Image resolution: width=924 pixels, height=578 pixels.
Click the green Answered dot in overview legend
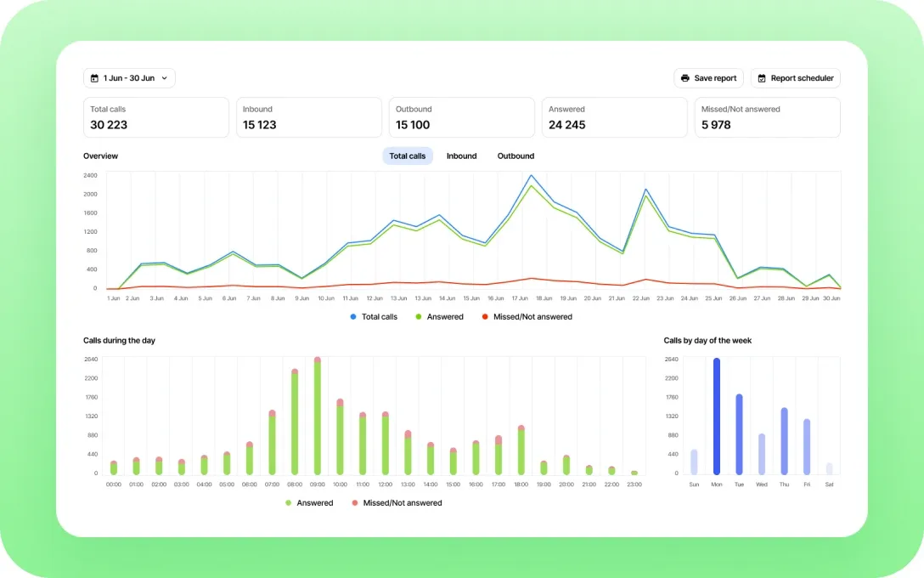(419, 317)
